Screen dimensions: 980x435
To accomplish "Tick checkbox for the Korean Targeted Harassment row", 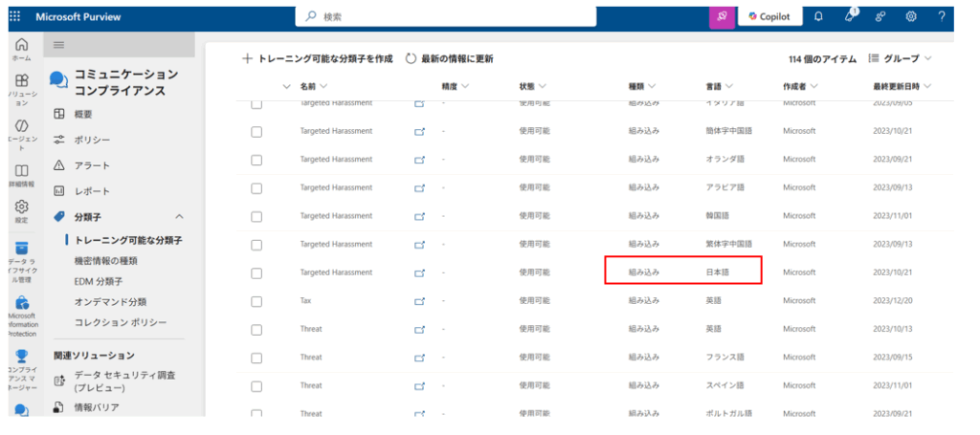I will 256,216.
